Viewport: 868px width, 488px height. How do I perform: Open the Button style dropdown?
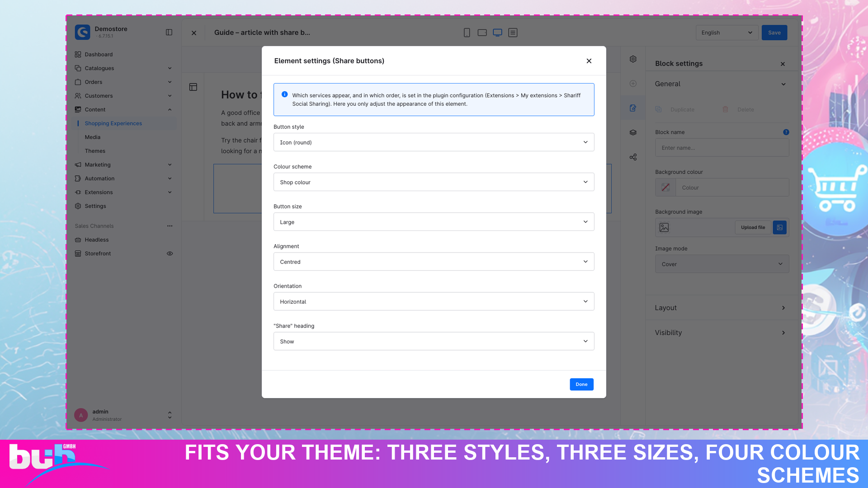[x=434, y=142]
